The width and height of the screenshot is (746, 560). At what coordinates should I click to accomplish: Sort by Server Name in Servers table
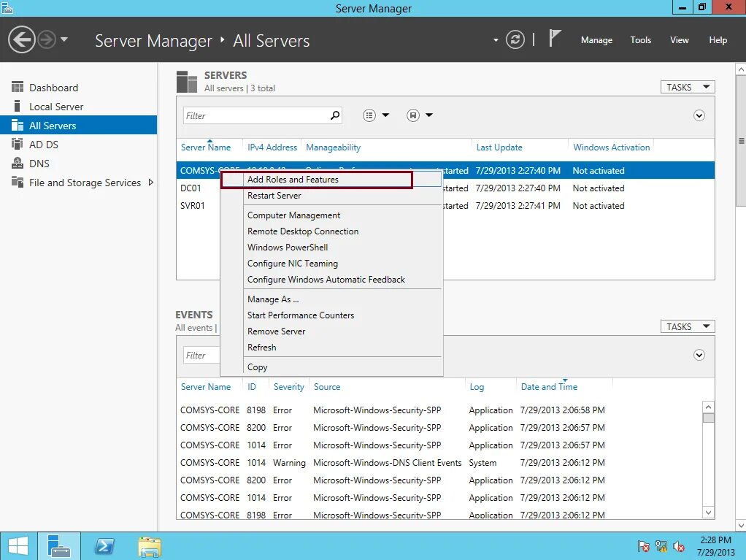pos(206,147)
